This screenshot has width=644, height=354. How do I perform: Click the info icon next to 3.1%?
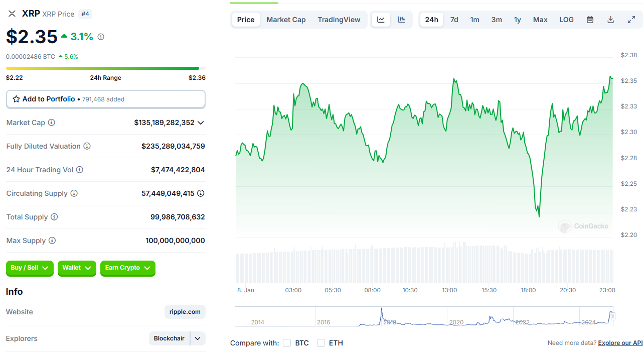(x=101, y=37)
